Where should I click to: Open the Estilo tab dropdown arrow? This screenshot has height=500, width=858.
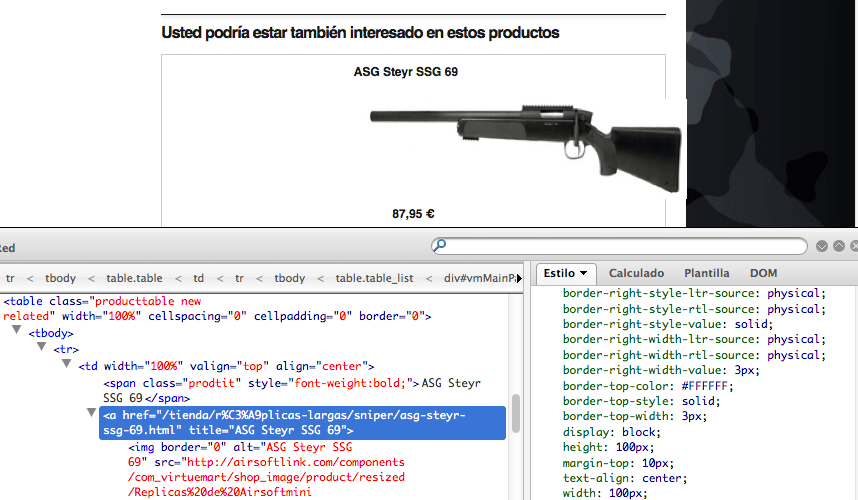(x=583, y=273)
